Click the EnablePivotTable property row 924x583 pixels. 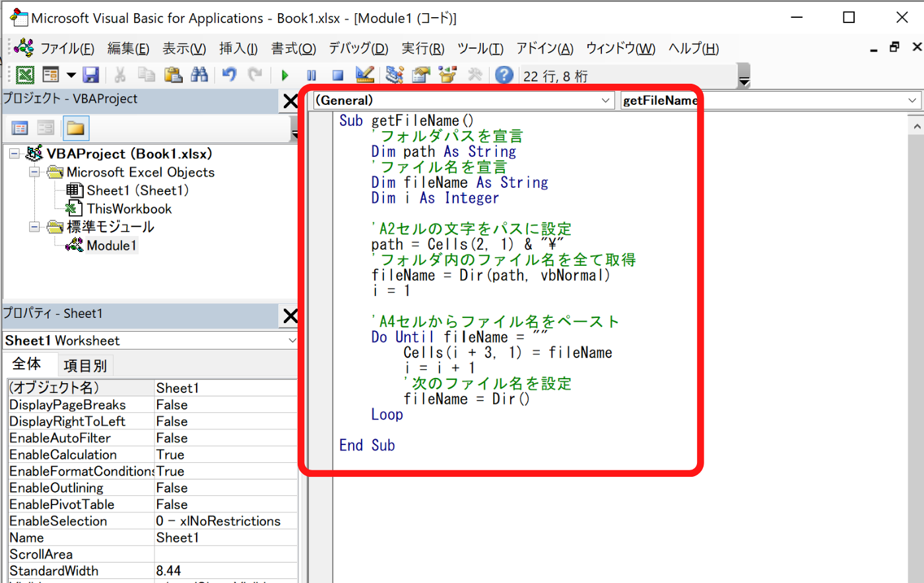pos(152,504)
